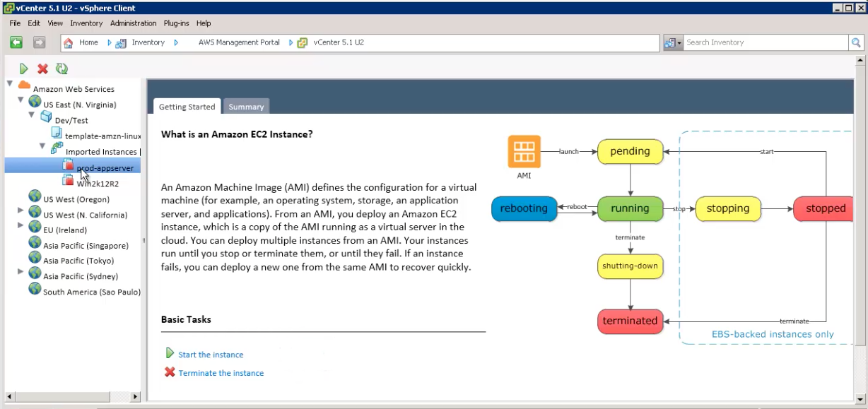Click the AWS Management Portal breadcrumb
Screen dimensions: 868x409
click(239, 42)
